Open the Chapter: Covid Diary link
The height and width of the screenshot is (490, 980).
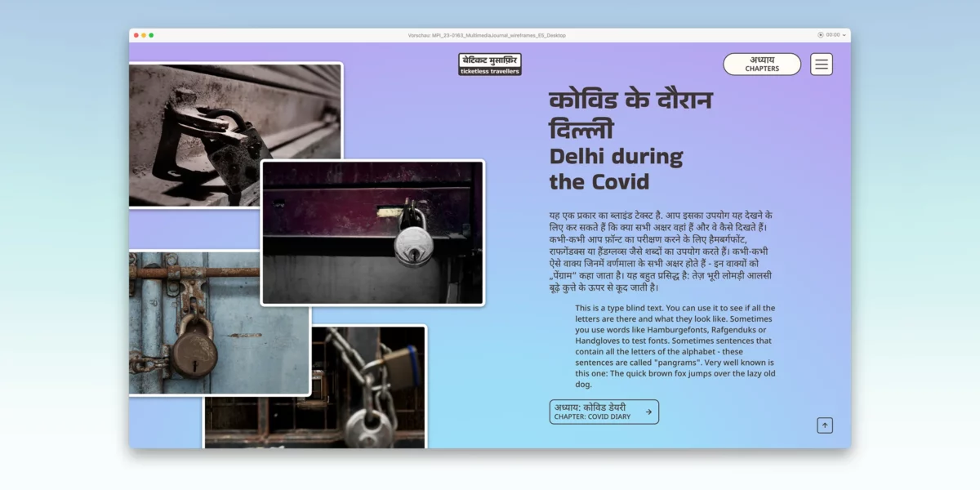tap(604, 412)
